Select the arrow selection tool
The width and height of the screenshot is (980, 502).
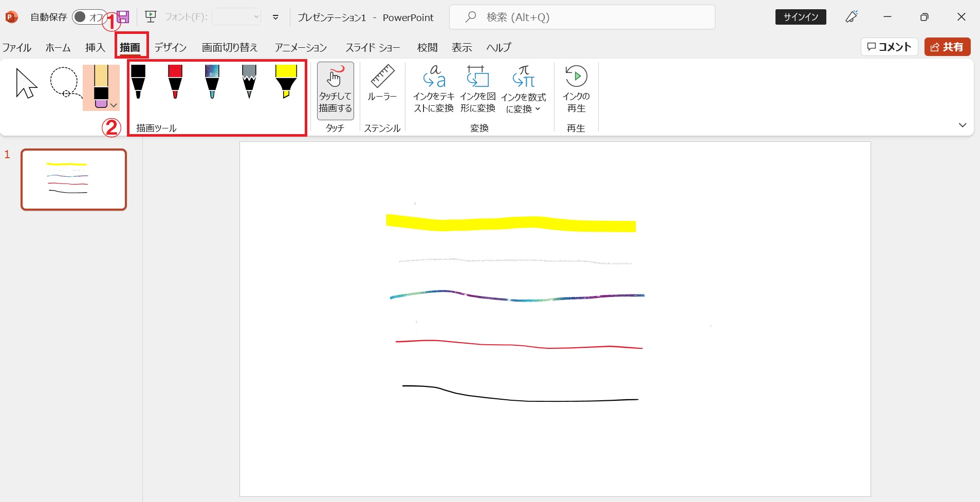tap(27, 83)
